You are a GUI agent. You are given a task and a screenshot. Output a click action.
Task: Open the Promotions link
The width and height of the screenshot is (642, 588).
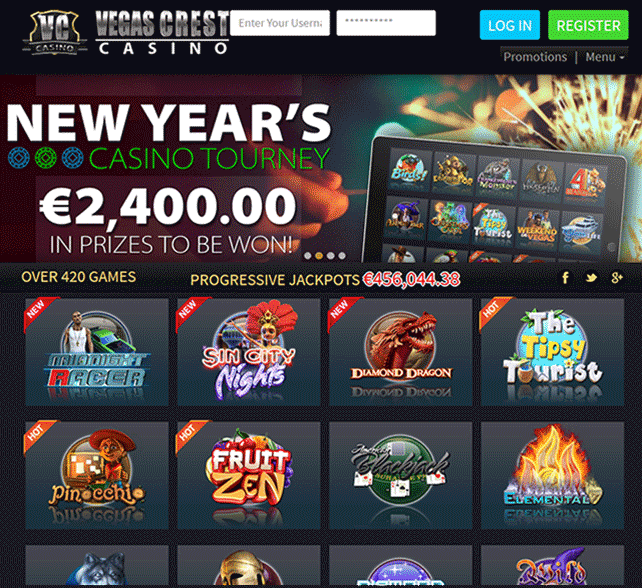pyautogui.click(x=535, y=57)
